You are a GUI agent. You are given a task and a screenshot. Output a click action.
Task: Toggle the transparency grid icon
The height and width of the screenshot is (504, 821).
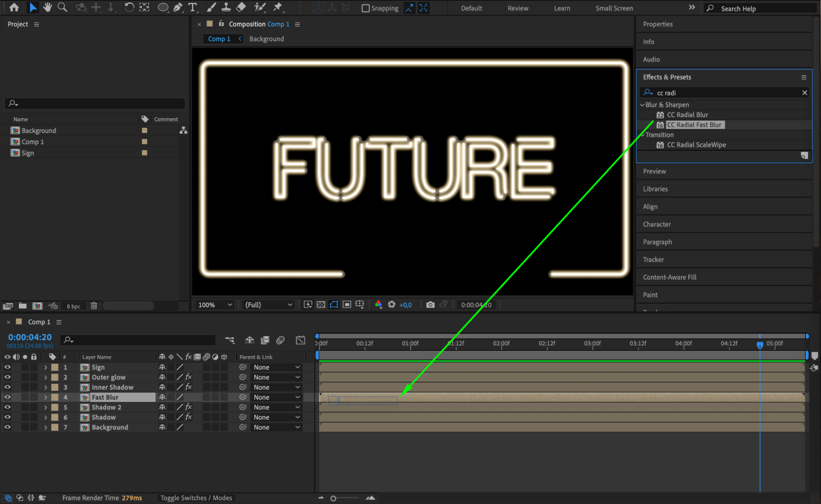pyautogui.click(x=321, y=305)
